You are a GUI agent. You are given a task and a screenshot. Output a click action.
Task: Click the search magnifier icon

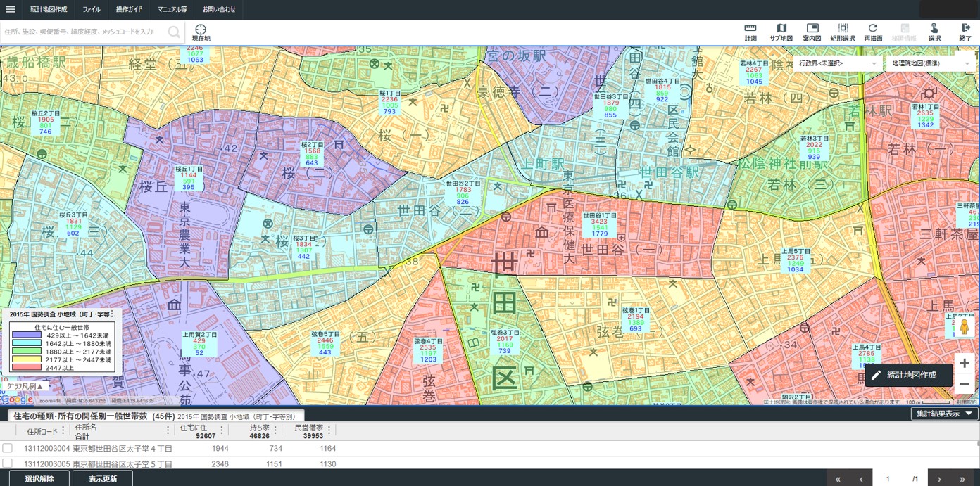[175, 32]
